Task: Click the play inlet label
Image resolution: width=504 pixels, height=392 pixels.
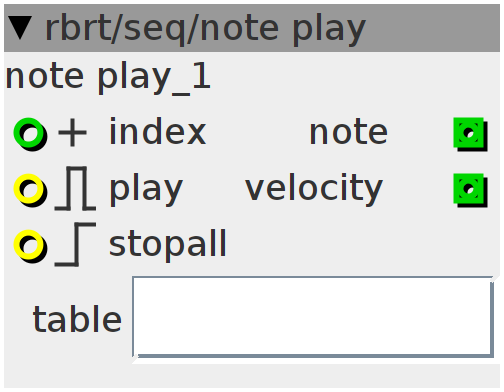Action: click(146, 189)
